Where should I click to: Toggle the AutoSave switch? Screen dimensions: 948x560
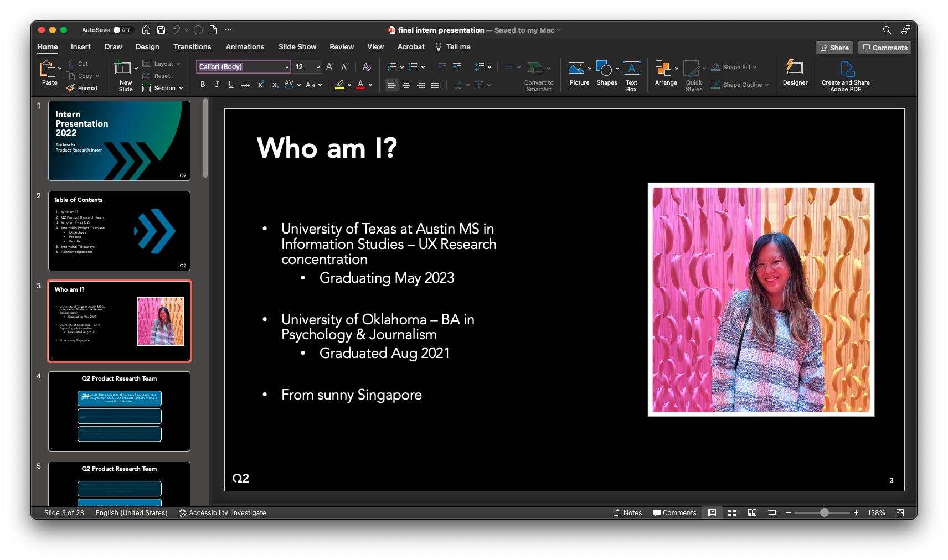[x=122, y=30]
